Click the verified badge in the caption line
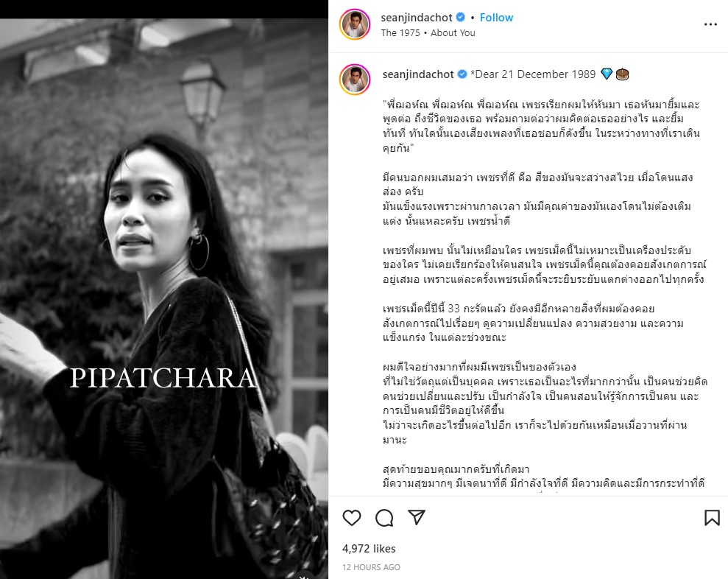This screenshot has height=579, width=728. click(x=462, y=74)
